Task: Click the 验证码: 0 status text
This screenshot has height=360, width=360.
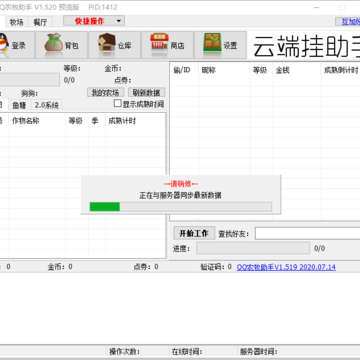Action: coord(216,267)
